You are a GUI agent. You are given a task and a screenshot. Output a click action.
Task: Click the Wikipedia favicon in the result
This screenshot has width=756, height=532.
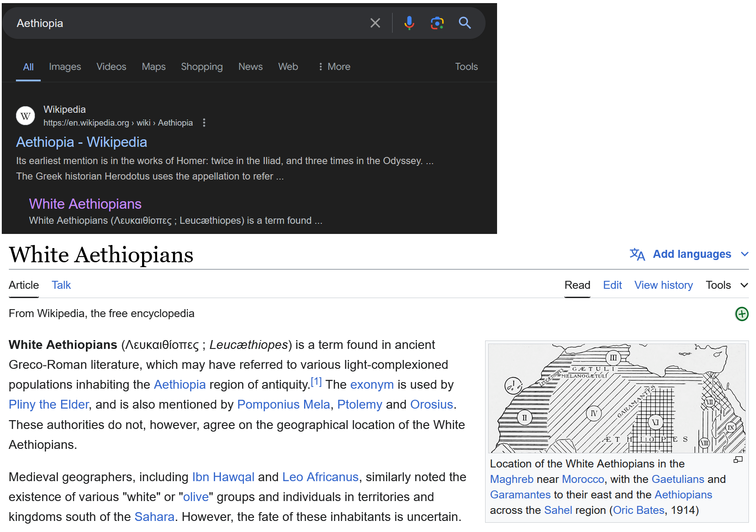pyautogui.click(x=26, y=116)
